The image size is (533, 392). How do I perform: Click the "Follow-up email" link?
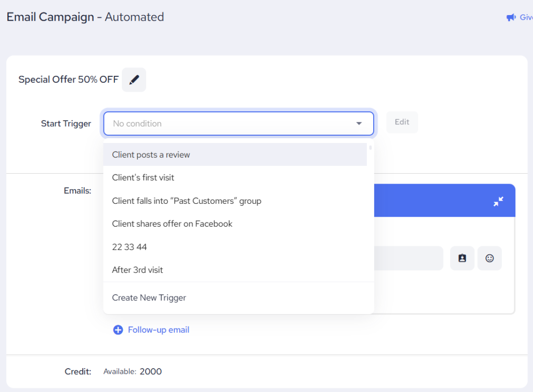(x=158, y=330)
